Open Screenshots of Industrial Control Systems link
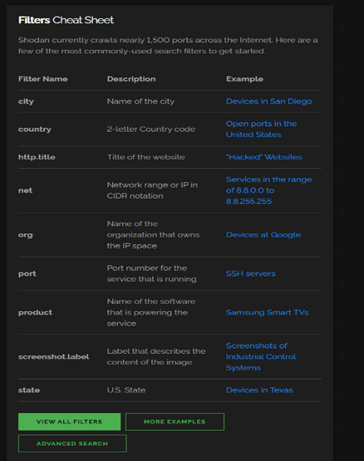Image resolution: width=364 pixels, height=461 pixels. click(x=261, y=357)
